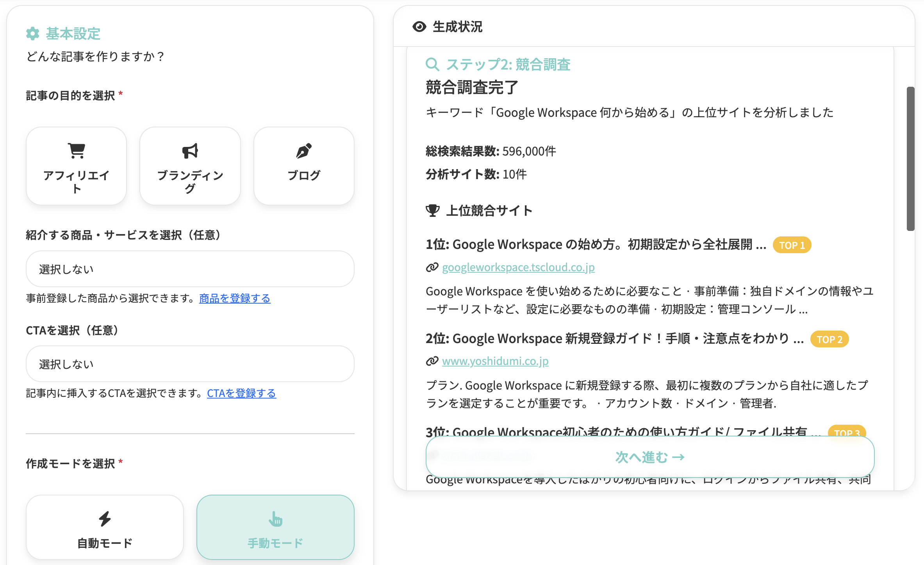Click the megaphone icon on ブランディング card
This screenshot has height=565, width=924.
click(190, 150)
